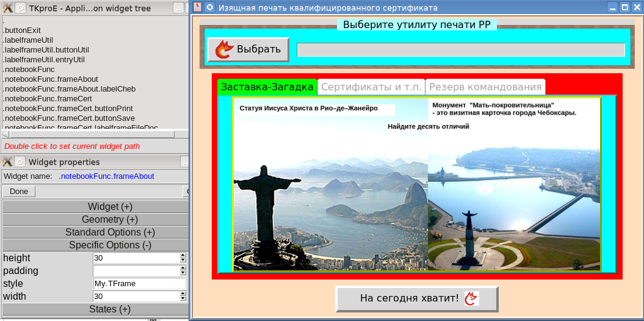Minimize the TKproE widget tree window

(x=178, y=8)
